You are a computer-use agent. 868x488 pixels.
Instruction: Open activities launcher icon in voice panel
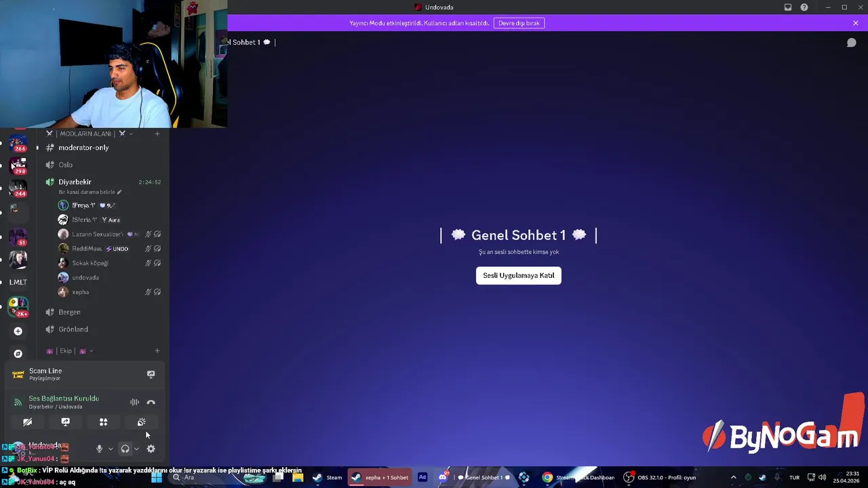pyautogui.click(x=104, y=422)
